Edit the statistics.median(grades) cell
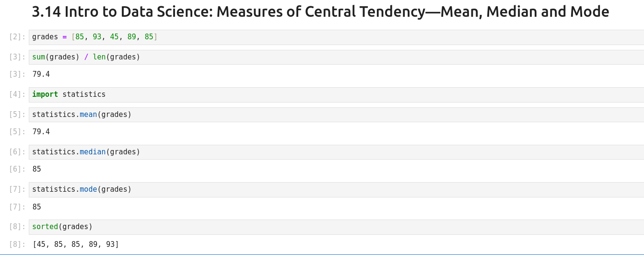 (336, 152)
